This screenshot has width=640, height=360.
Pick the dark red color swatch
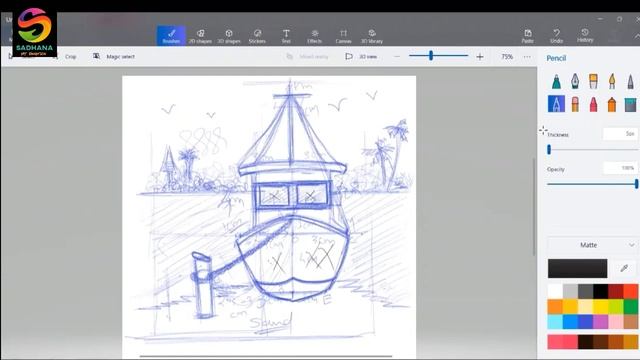point(615,291)
